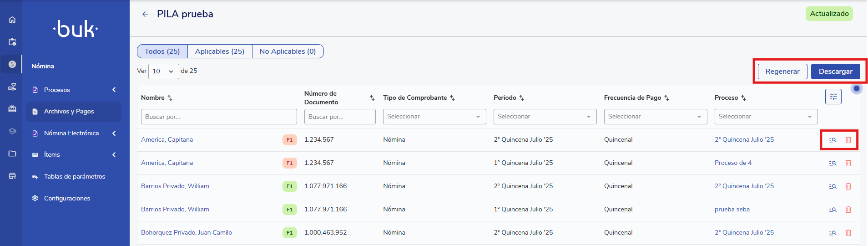View details for prueba seba process row
The height and width of the screenshot is (246, 868).
click(x=833, y=210)
